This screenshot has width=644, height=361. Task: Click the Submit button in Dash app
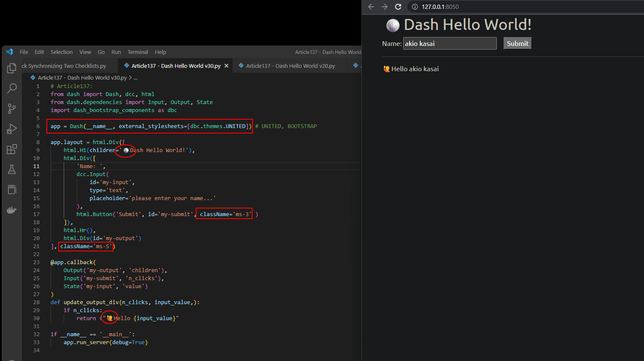[517, 43]
